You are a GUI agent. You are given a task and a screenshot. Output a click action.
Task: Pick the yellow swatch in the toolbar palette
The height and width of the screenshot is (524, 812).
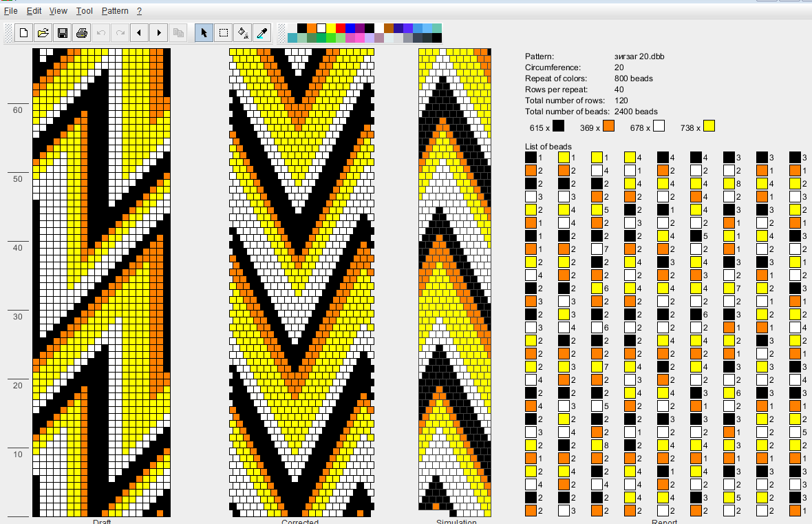330,28
